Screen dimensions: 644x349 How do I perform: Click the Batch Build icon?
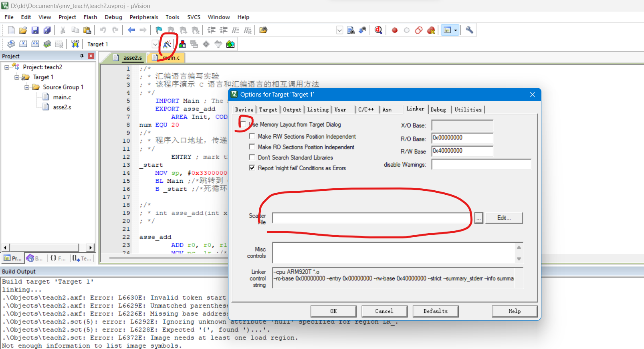[x=47, y=44]
